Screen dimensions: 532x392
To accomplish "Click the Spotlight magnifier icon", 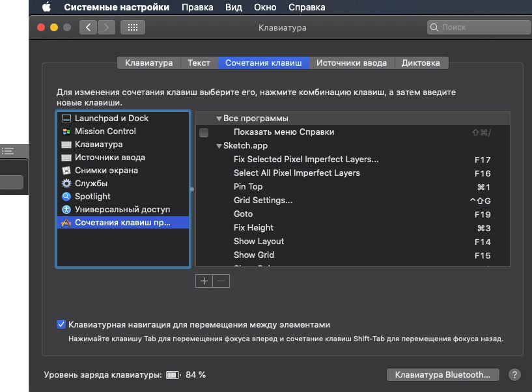I will pyautogui.click(x=66, y=197).
